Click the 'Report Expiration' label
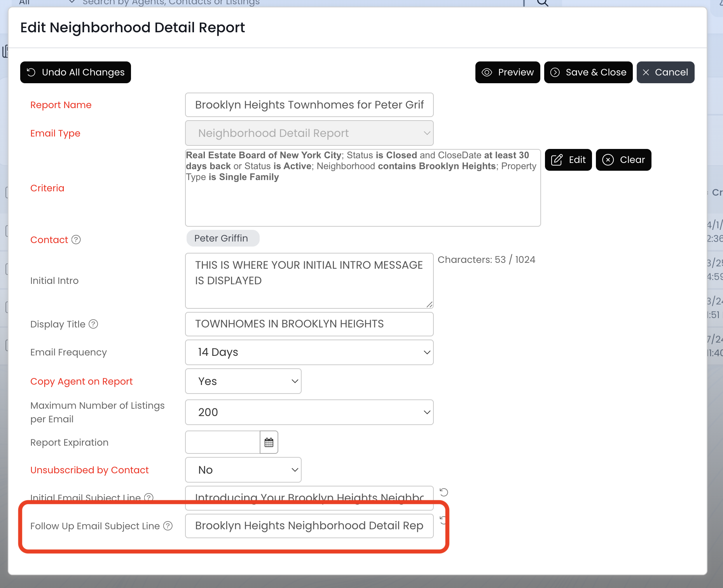 [69, 443]
